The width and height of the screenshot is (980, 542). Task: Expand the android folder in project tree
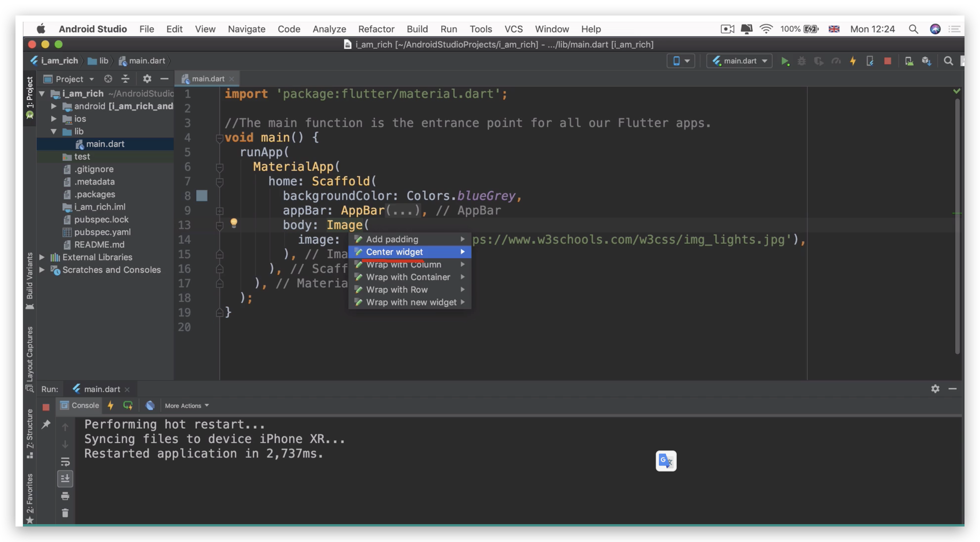54,106
